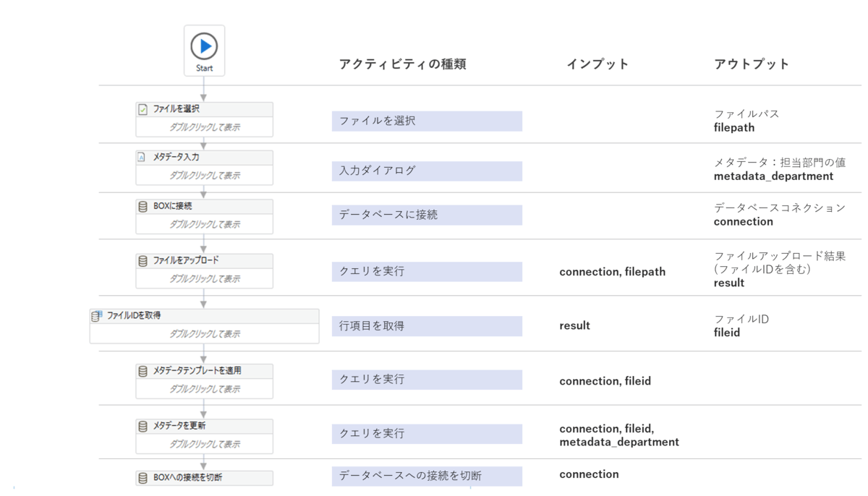
Task: Expand ファイルを選択 via ダブルクリックして表示
Action: point(205,127)
